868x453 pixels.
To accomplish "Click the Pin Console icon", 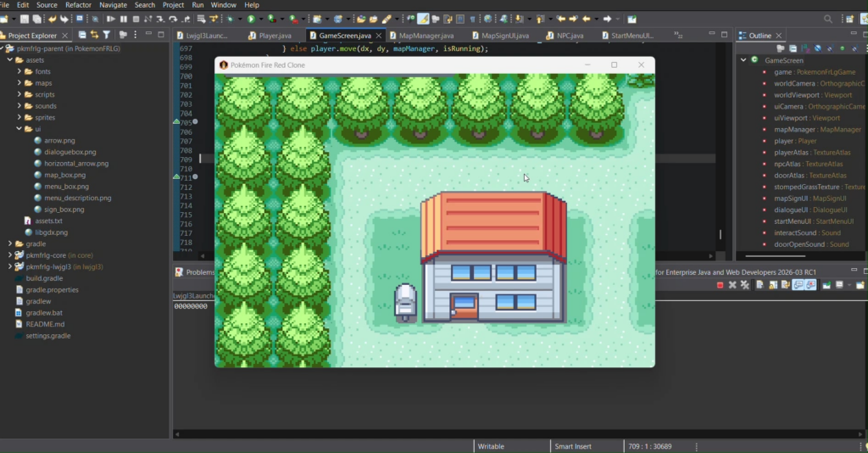I will pyautogui.click(x=826, y=285).
